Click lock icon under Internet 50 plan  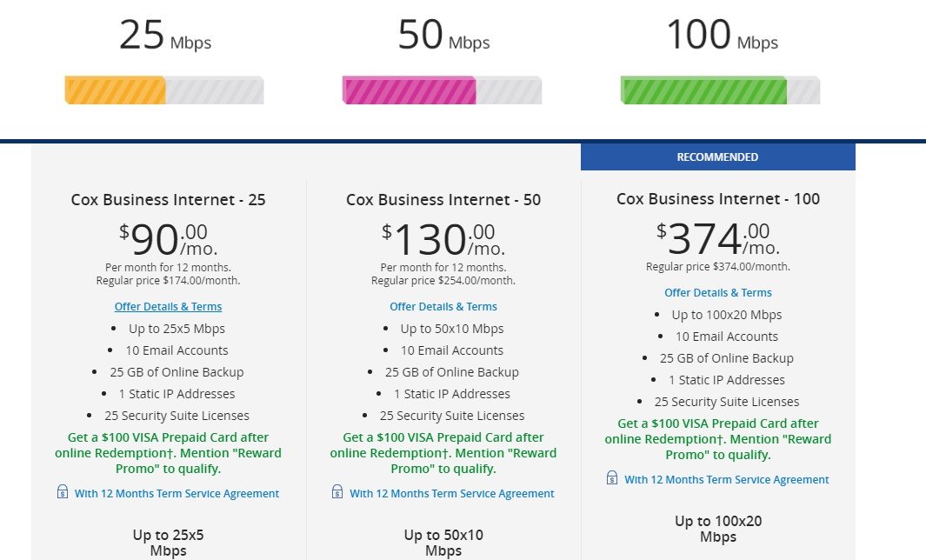(337, 491)
